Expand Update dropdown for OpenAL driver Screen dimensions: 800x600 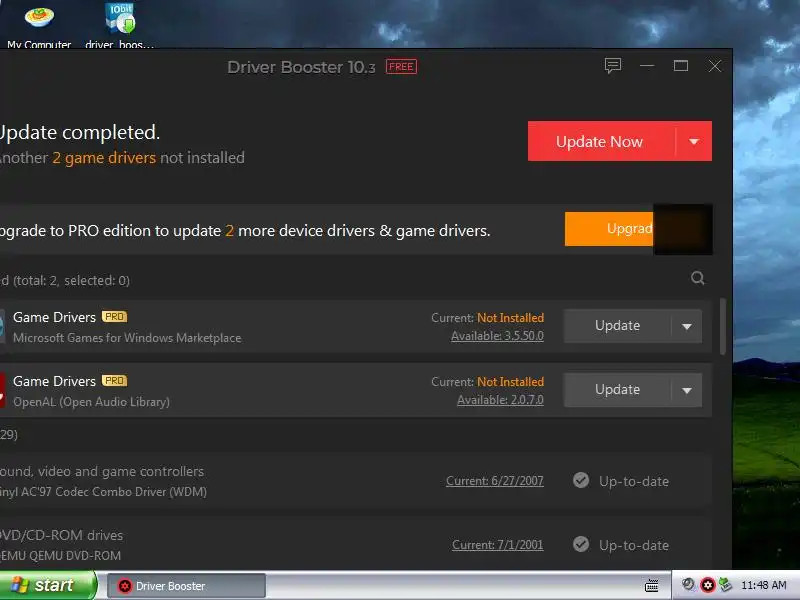[687, 390]
